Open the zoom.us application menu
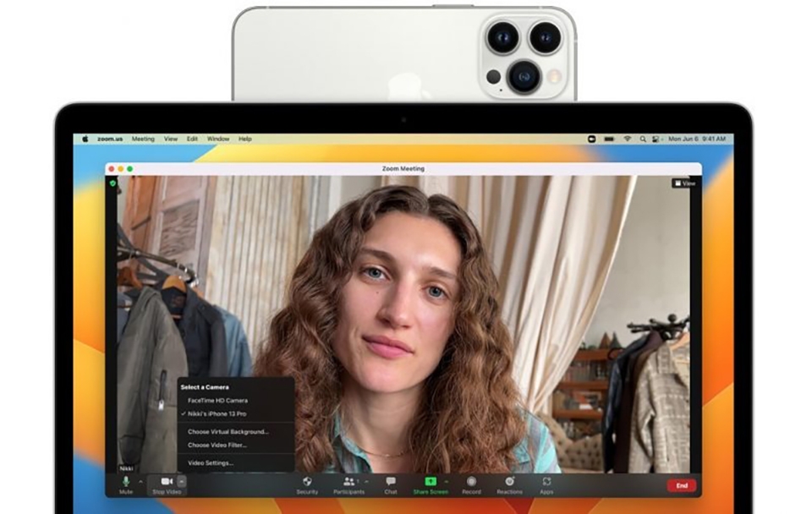Screen dimensions: 812x514 110,139
